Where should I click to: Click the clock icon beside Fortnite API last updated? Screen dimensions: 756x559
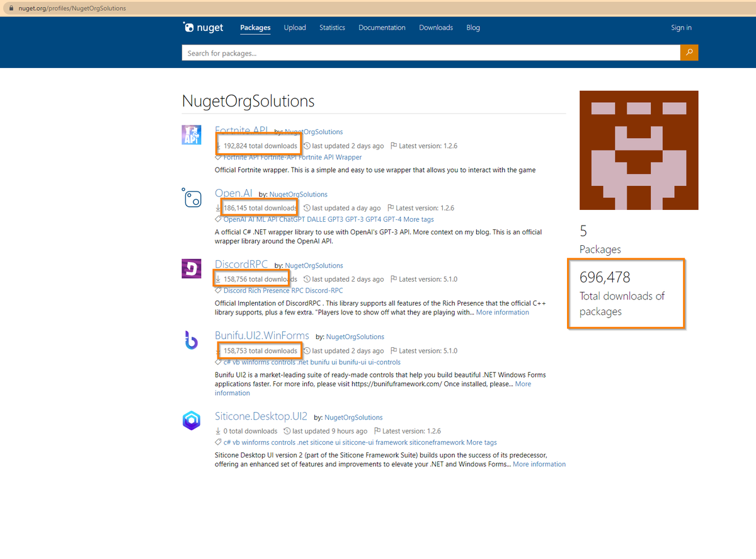point(307,146)
